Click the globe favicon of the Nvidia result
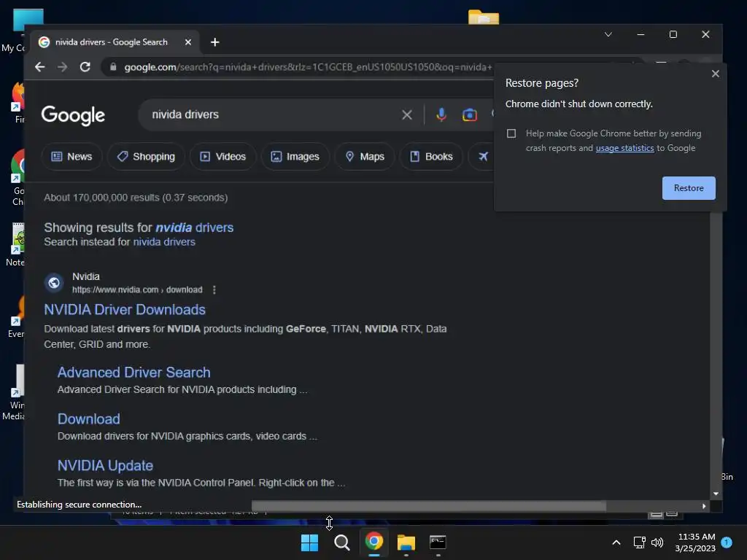Screen dimensions: 747x560 54,283
